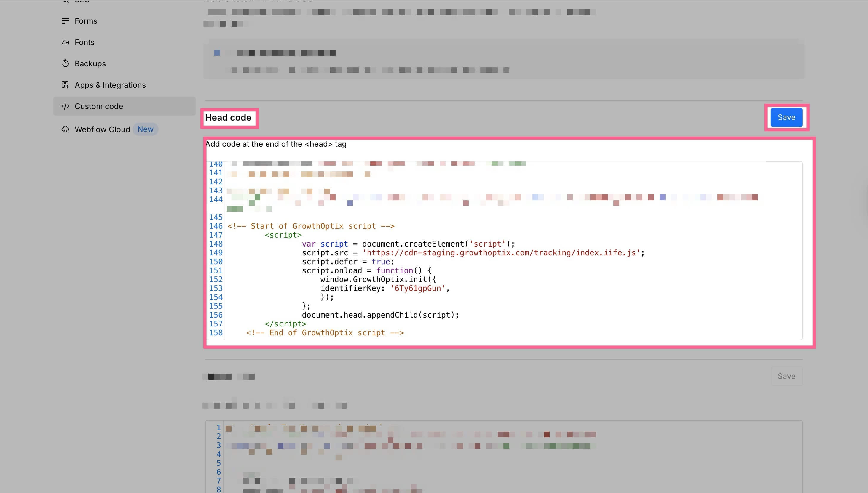Click the Fonts 'Aa' icon
The image size is (868, 493).
[65, 42]
